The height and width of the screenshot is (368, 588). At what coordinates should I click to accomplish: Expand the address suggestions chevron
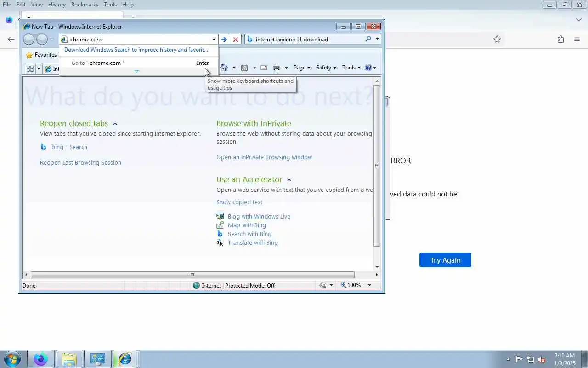pos(136,71)
